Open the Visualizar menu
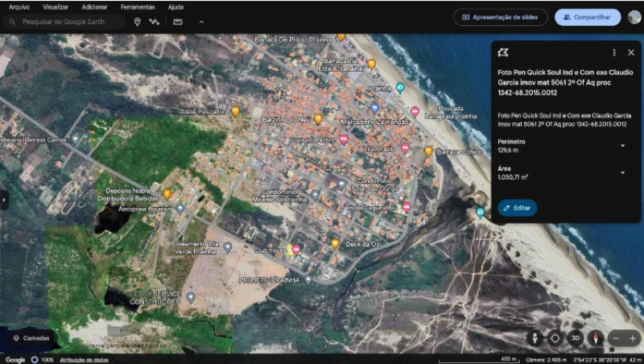 (56, 7)
